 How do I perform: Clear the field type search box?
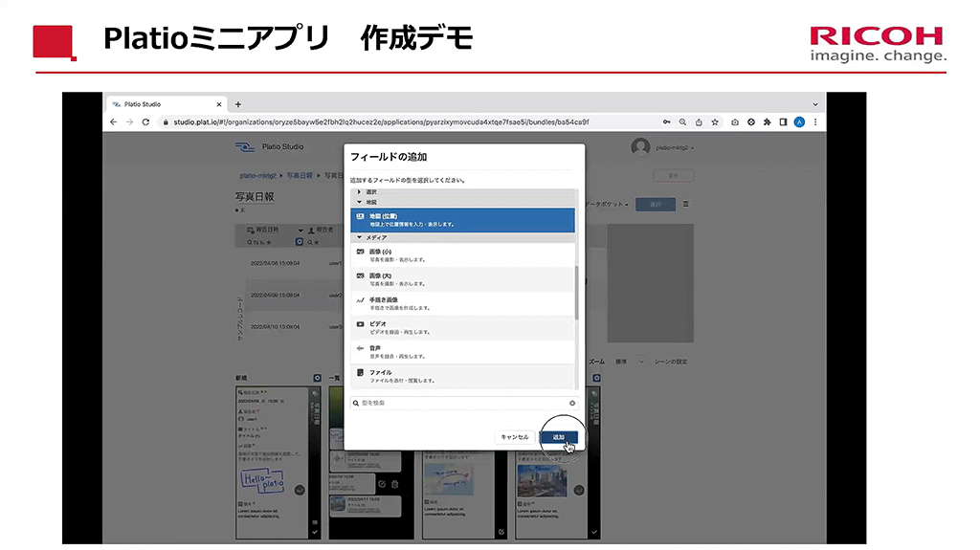[572, 404]
